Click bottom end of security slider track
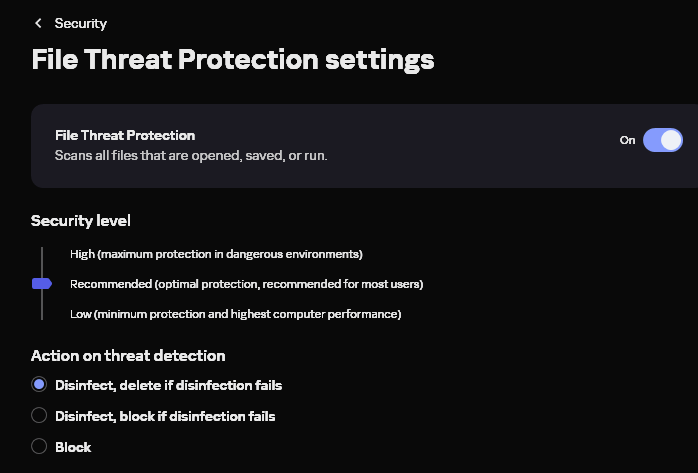The image size is (698, 473). click(42, 316)
